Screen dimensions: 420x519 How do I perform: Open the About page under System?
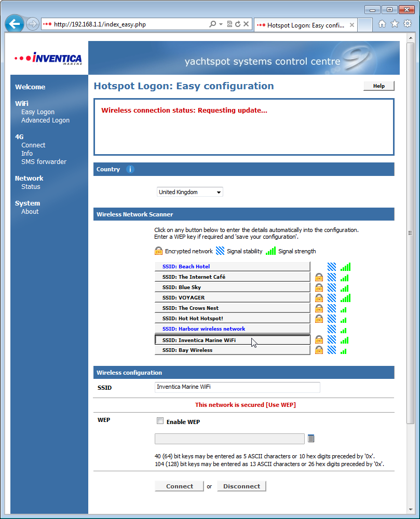tap(30, 212)
